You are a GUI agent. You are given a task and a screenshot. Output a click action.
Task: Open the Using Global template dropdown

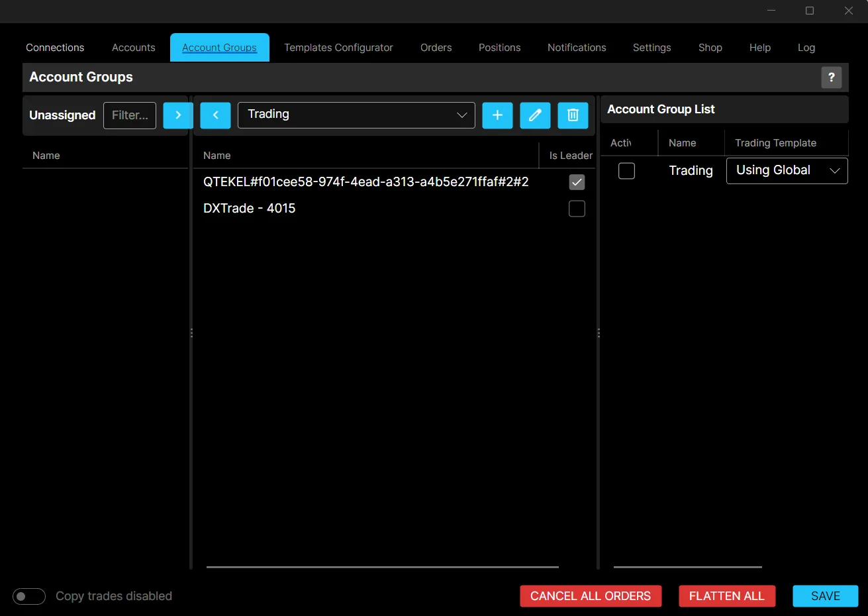pos(787,171)
